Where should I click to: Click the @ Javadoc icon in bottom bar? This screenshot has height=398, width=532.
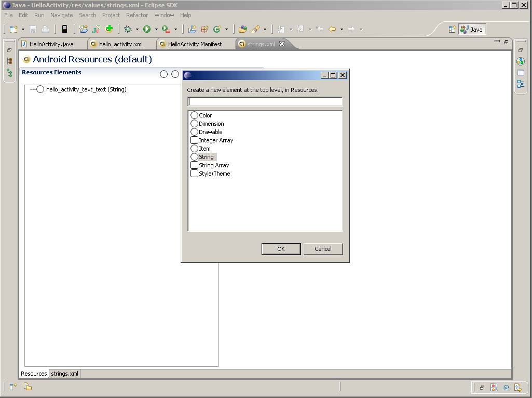point(506,388)
